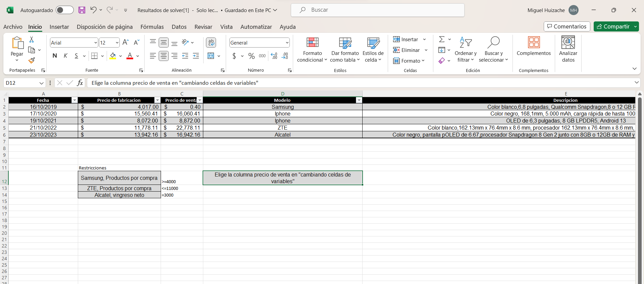This screenshot has height=284, width=644.
Task: Toggle underline S formatting
Action: [76, 56]
